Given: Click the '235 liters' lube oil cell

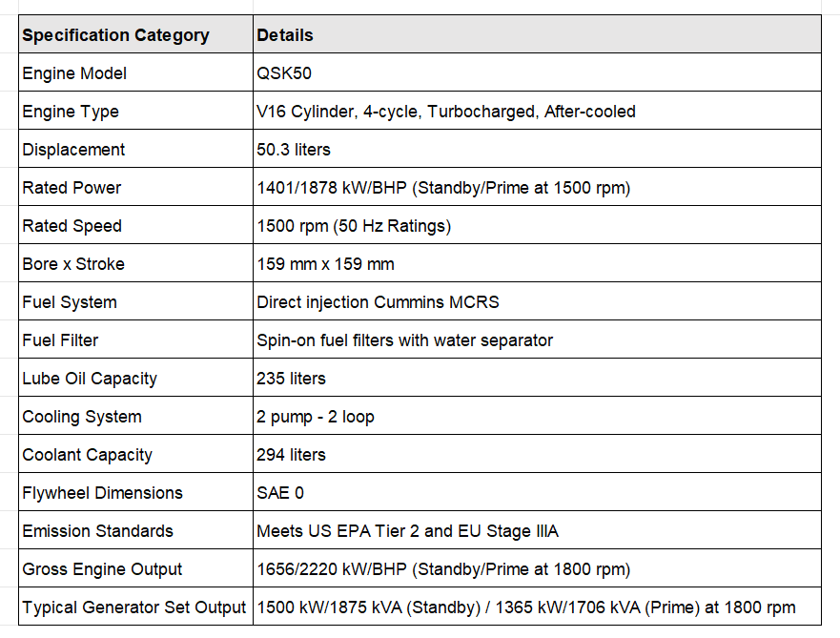Looking at the screenshot, I should (x=537, y=377).
